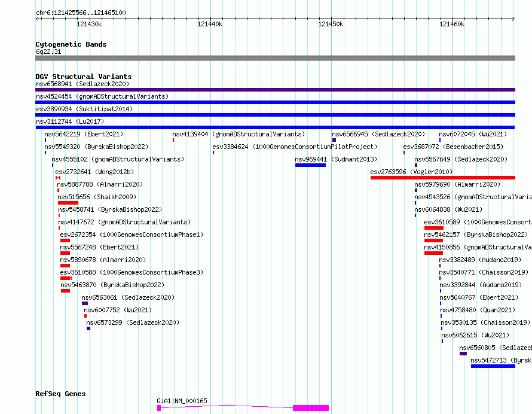Click nsv5458741 (ByrskaBishop2022) label

[110, 209]
